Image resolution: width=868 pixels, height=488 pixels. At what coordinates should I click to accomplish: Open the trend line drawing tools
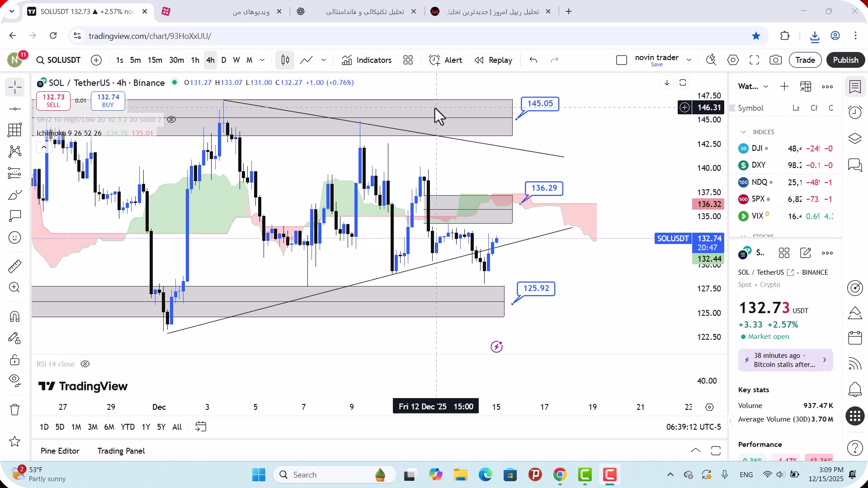14,109
